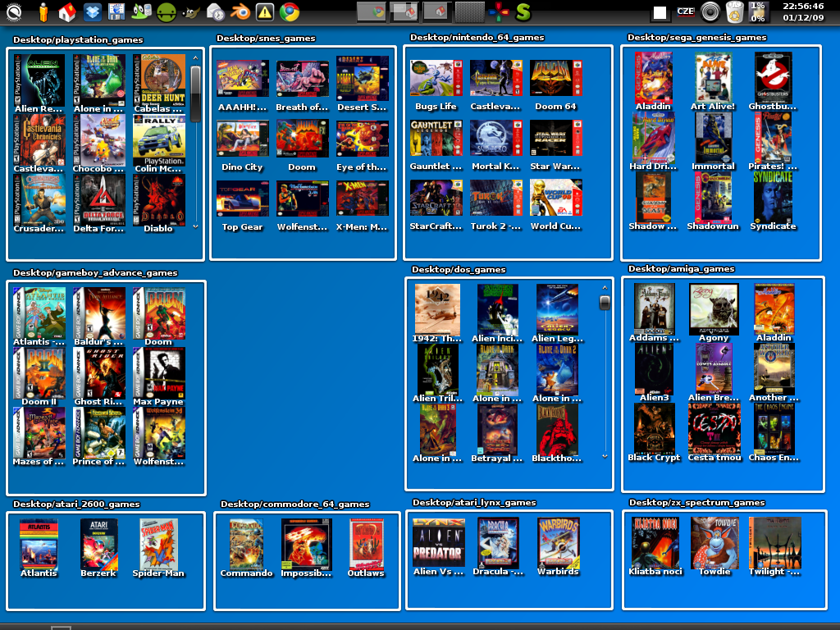Launch Blender from the top panel
This screenshot has width=840, height=630.
point(240,11)
